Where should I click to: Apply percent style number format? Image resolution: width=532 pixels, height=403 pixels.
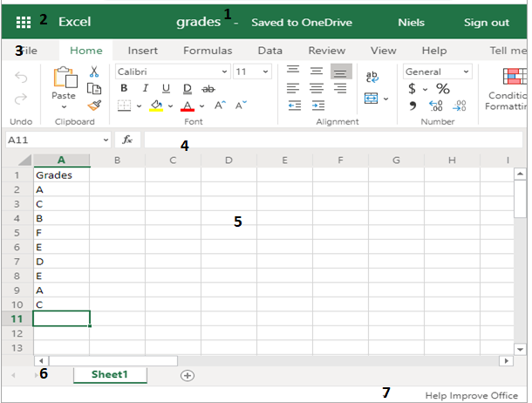point(443,89)
